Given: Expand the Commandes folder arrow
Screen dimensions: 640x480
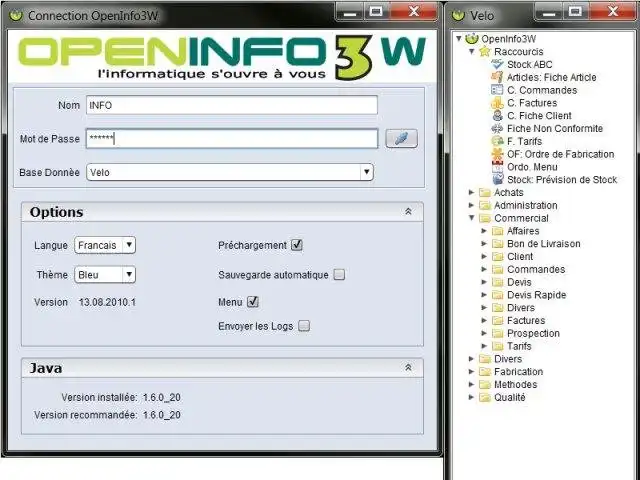Looking at the screenshot, I should 484,269.
